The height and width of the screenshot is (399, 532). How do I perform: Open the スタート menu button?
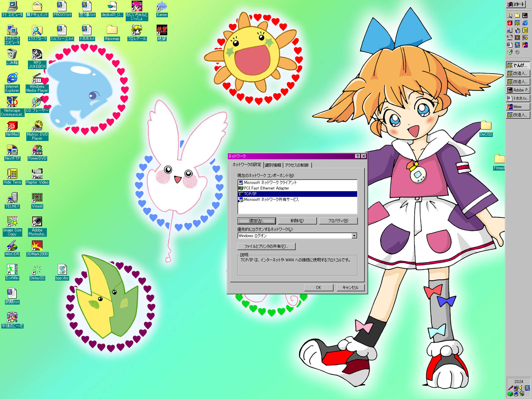[516, 4]
